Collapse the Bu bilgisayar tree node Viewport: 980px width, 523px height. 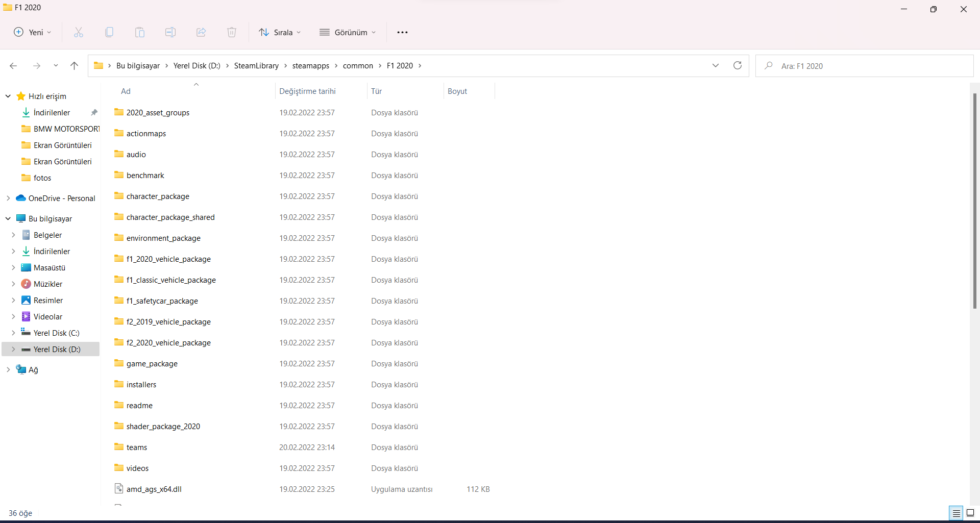coord(8,218)
